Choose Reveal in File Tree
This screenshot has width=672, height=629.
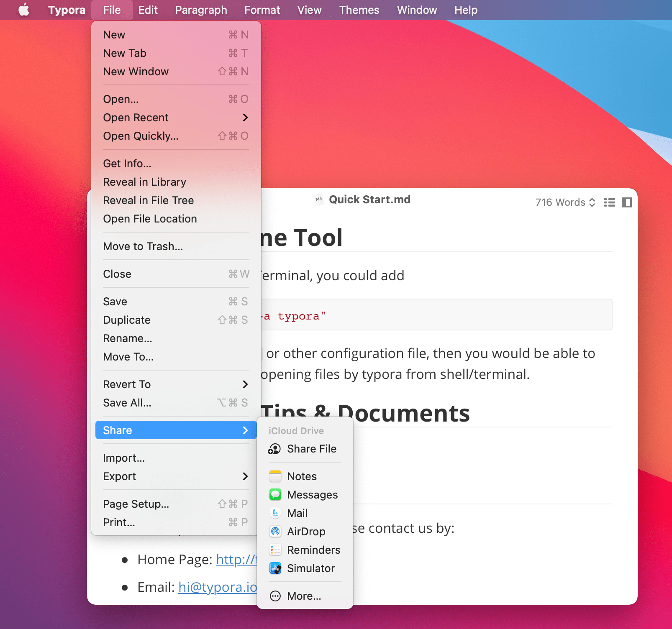point(176,200)
